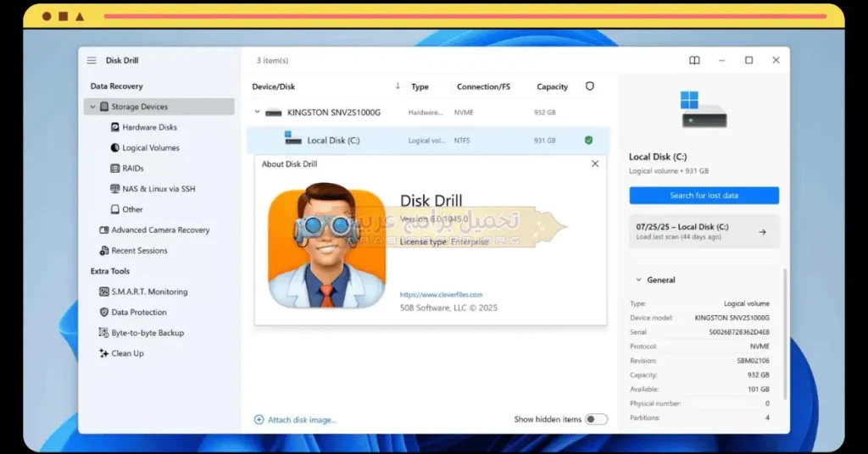Toggle Show hidden items switch
This screenshot has width=868, height=454.
(x=596, y=419)
